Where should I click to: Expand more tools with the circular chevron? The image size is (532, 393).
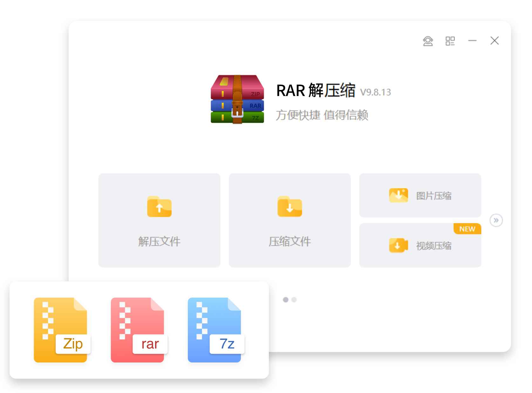pos(496,220)
